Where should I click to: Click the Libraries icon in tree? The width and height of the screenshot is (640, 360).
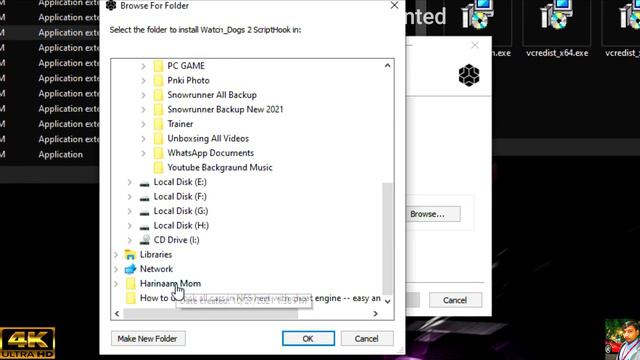(x=130, y=255)
